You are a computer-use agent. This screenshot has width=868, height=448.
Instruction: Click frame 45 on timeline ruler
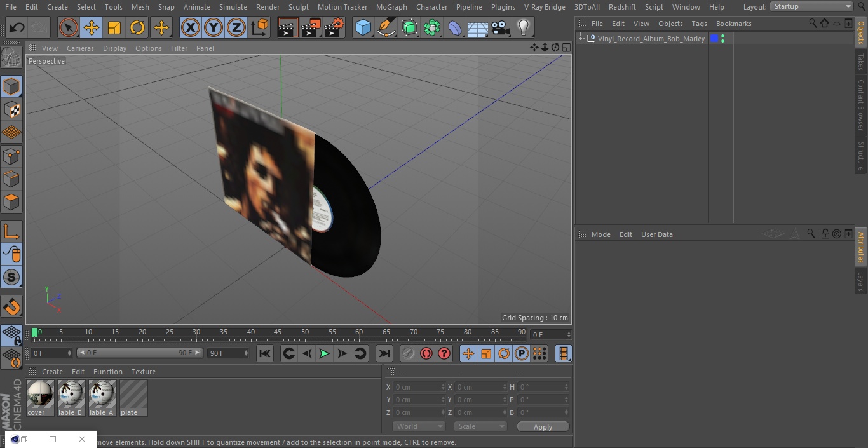pyautogui.click(x=278, y=332)
